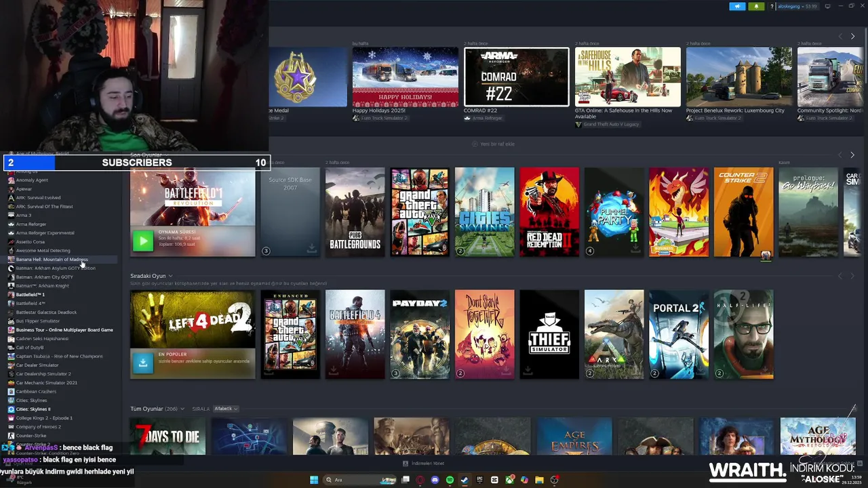Image resolution: width=868 pixels, height=488 pixels.
Task: Open GTA V Enhanced in Play Next shelf
Action: coord(290,334)
